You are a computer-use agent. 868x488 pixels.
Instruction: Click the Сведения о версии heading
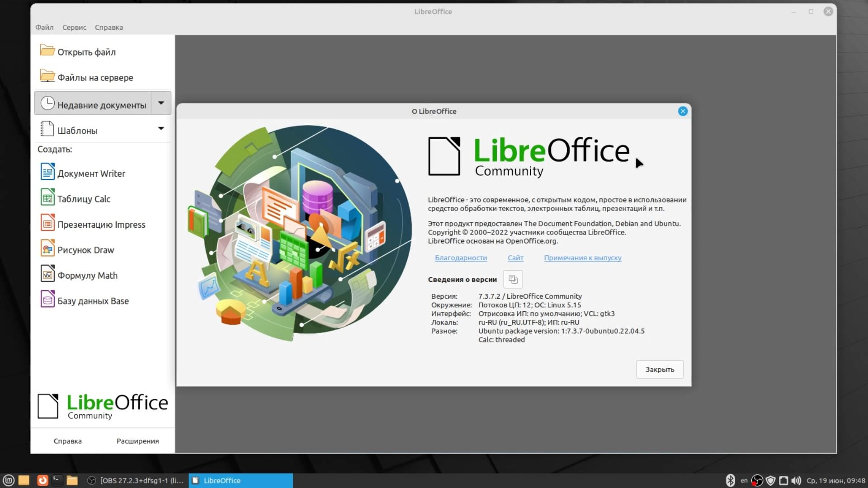click(462, 279)
